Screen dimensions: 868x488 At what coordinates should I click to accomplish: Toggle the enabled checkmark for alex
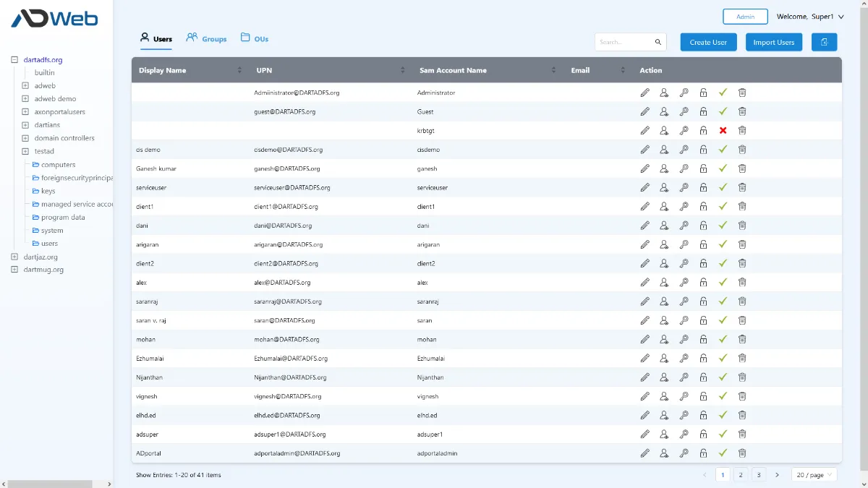tap(723, 282)
